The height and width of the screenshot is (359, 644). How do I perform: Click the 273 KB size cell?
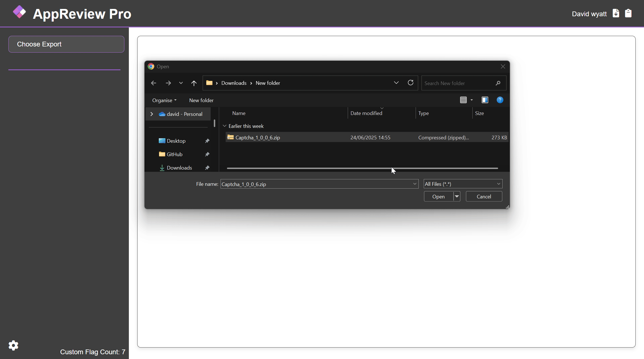point(499,138)
